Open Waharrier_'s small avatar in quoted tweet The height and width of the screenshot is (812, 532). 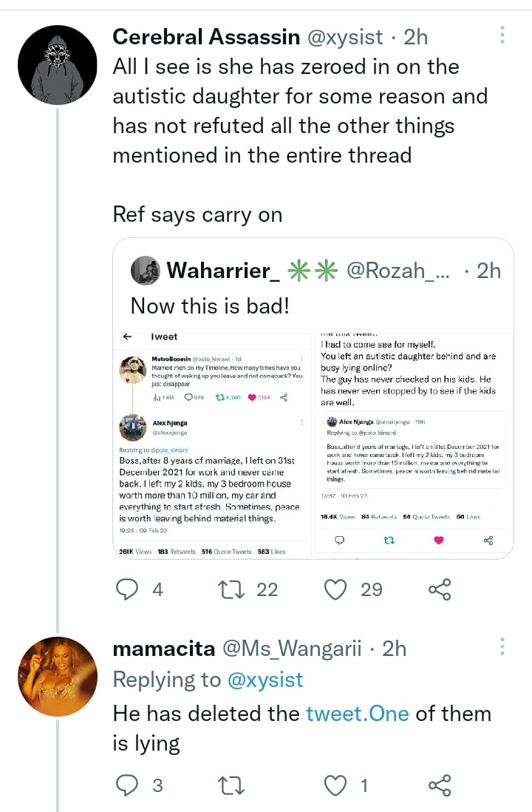pyautogui.click(x=146, y=271)
